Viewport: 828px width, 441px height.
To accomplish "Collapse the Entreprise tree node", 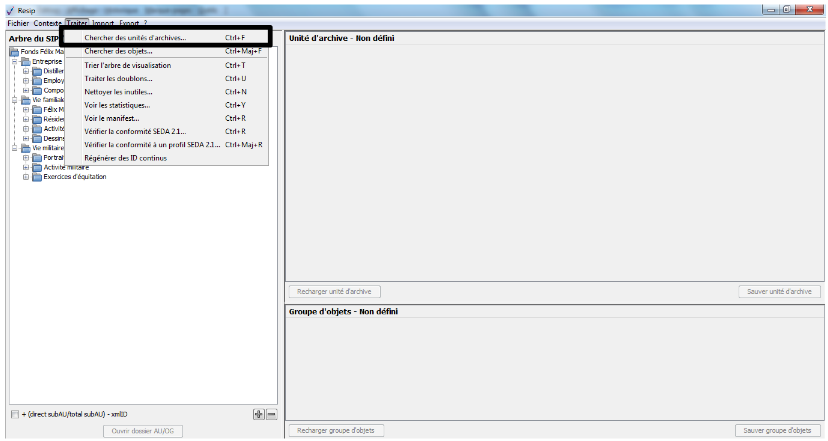I will click(x=15, y=62).
